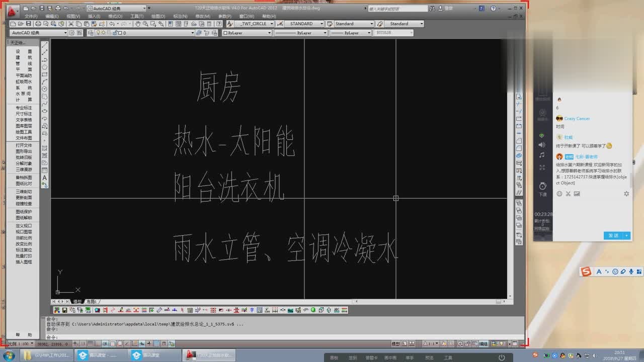Expand the layer 0 dropdown list
This screenshot has height=362, width=644.
[192, 33]
